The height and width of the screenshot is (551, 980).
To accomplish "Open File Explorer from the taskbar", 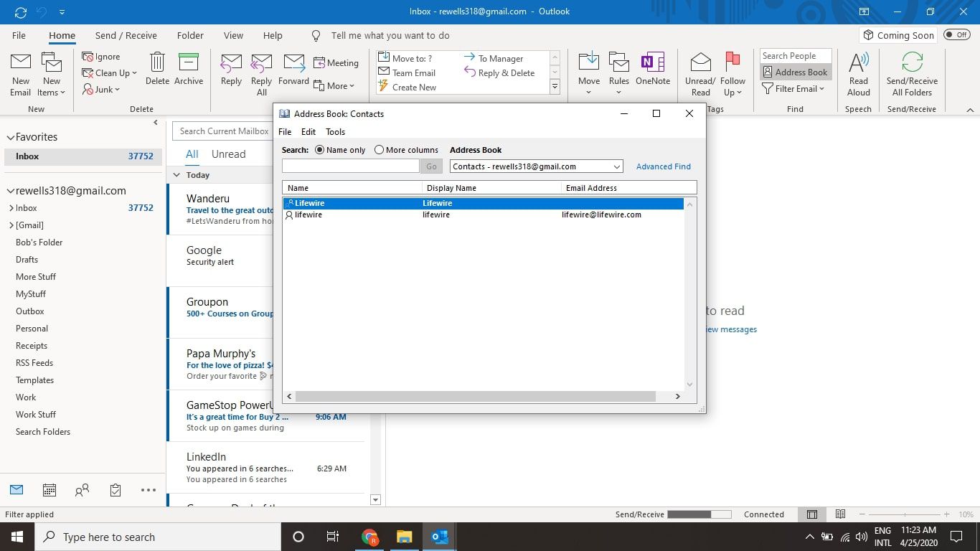I will point(405,537).
